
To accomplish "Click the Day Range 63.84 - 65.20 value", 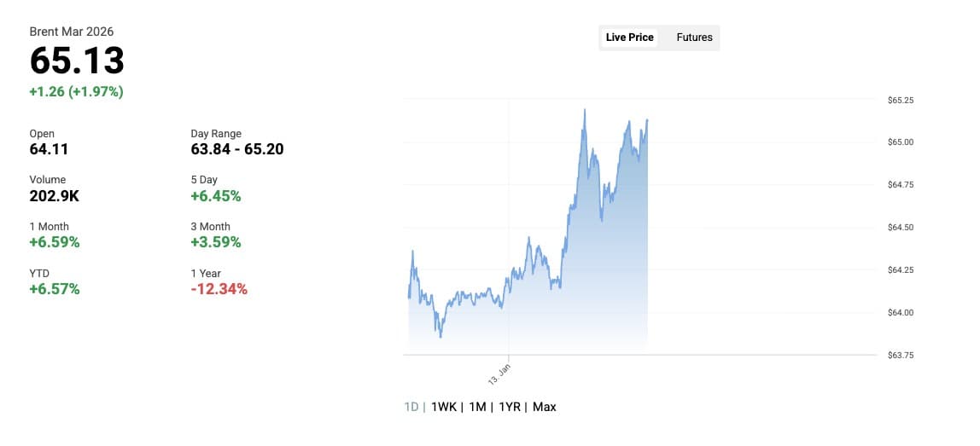I will [237, 149].
